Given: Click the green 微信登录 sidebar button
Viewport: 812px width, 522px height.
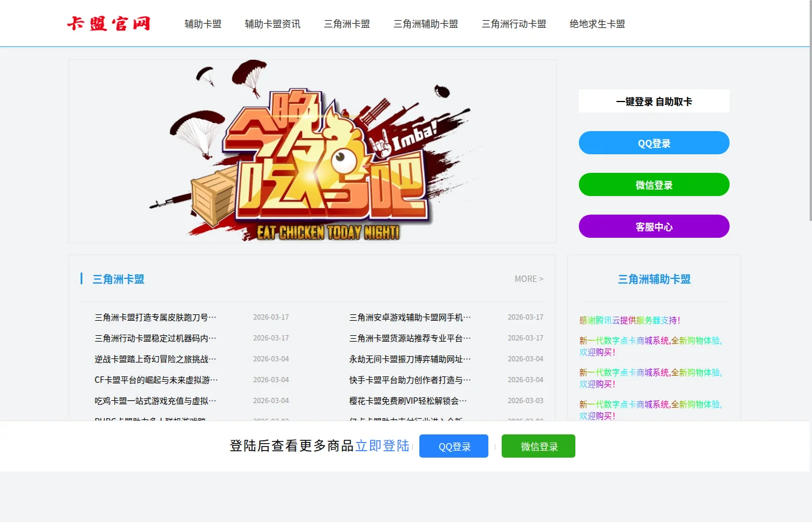Looking at the screenshot, I should [x=654, y=184].
